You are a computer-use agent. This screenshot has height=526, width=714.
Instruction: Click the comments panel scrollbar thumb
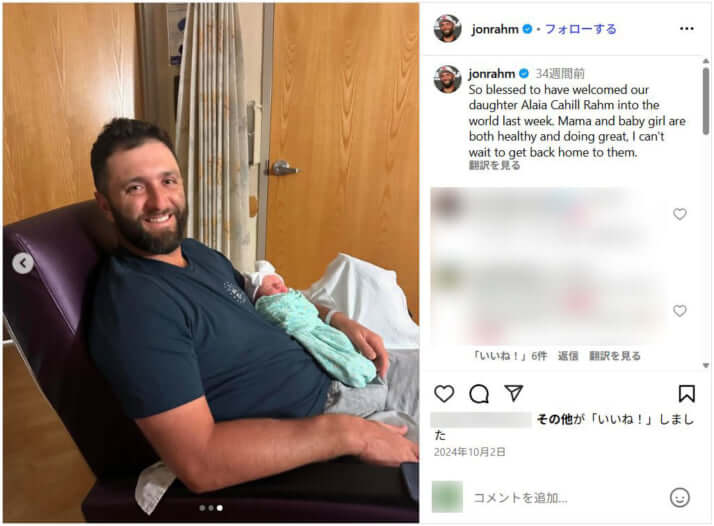pos(705,101)
